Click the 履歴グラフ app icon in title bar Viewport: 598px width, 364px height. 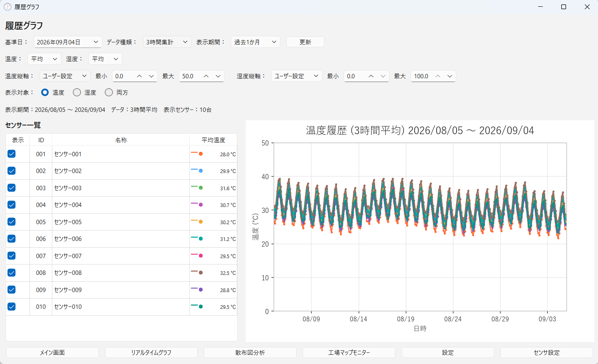8,7
